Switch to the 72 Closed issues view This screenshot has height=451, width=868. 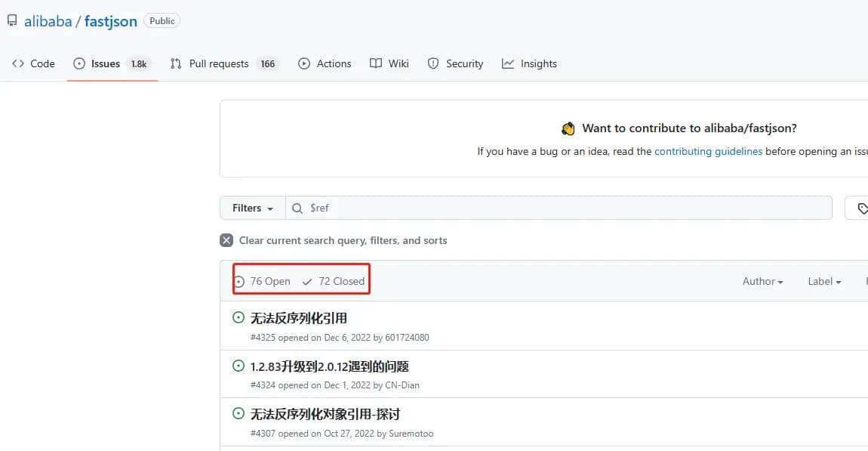tap(340, 280)
